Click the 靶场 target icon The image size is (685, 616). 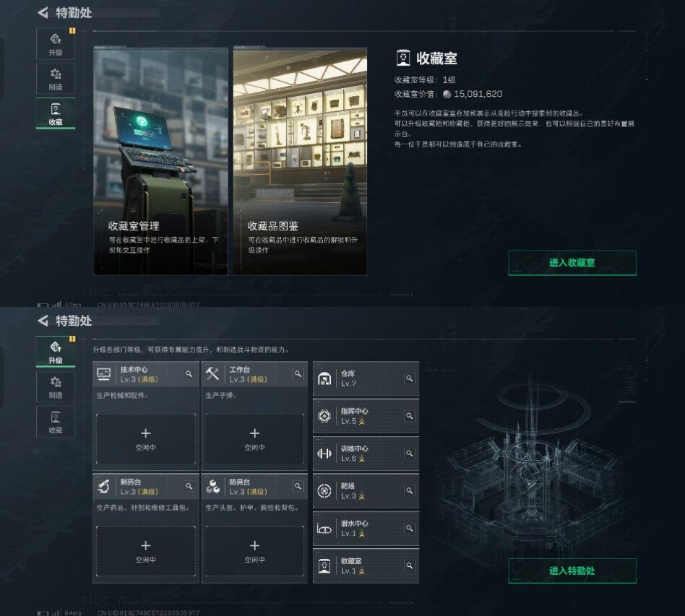pyautogui.click(x=324, y=491)
